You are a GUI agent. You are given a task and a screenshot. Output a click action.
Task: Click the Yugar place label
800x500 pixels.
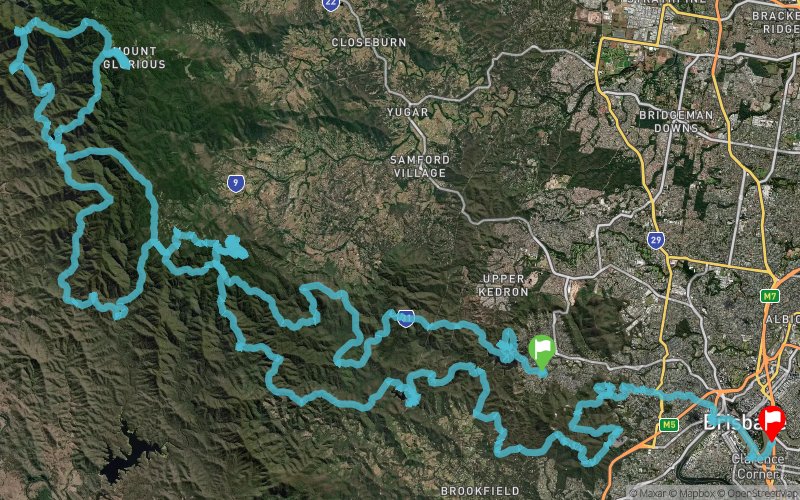coord(408,112)
